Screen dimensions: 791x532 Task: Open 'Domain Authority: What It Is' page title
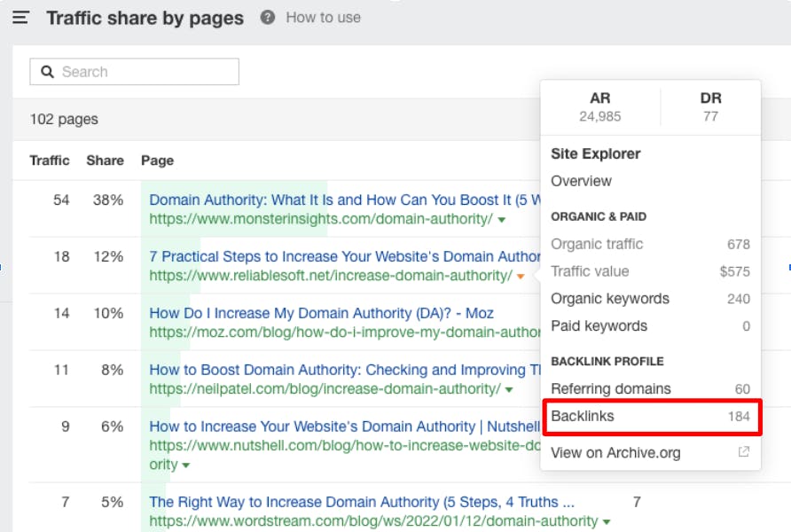coord(345,200)
